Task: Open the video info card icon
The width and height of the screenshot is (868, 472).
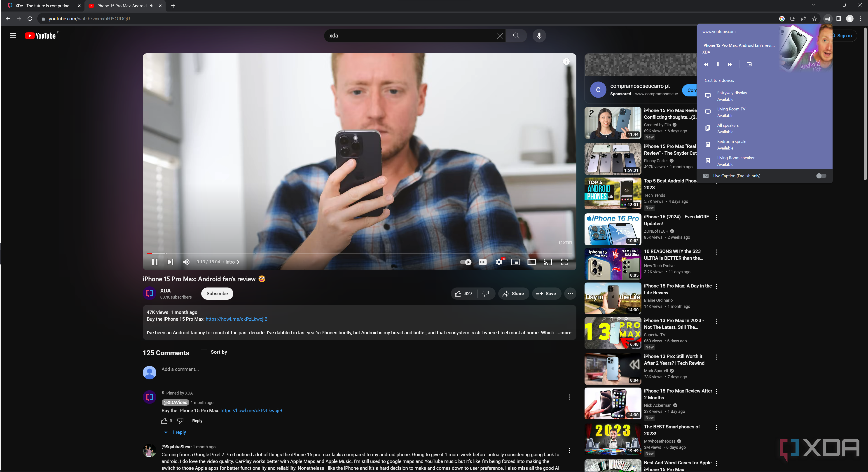Action: coord(566,61)
